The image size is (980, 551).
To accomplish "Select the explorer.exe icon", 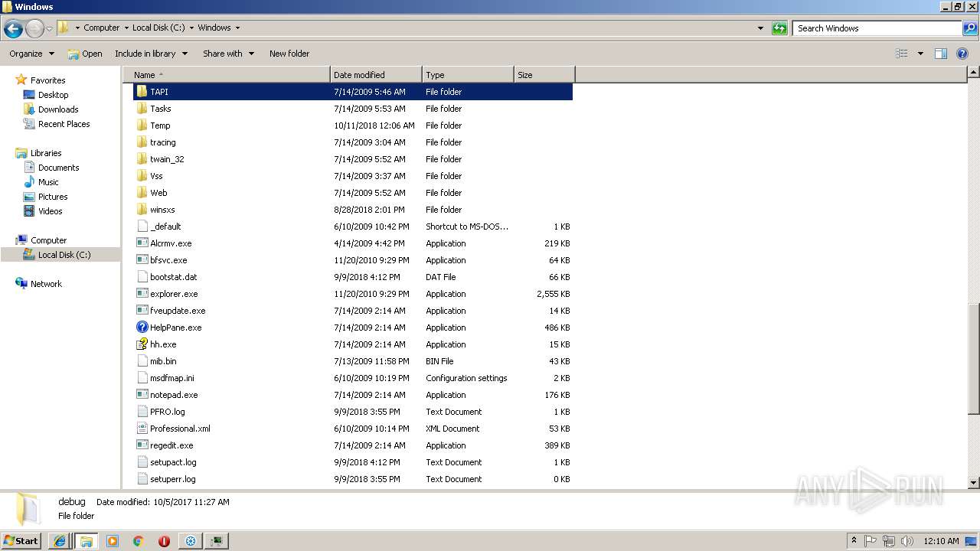I will point(142,294).
